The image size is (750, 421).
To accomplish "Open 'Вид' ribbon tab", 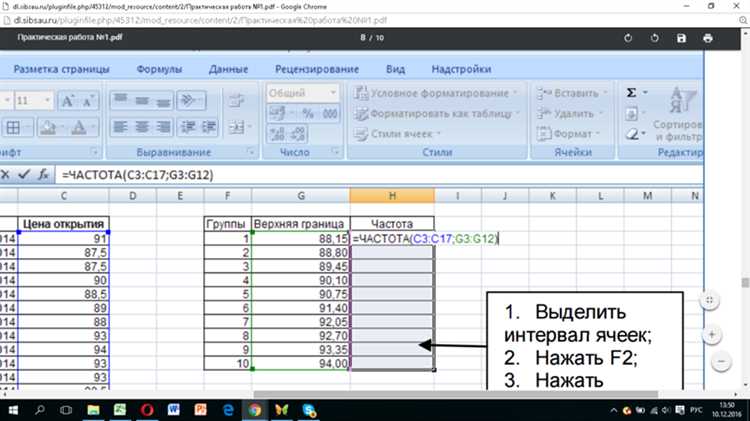I will (395, 69).
